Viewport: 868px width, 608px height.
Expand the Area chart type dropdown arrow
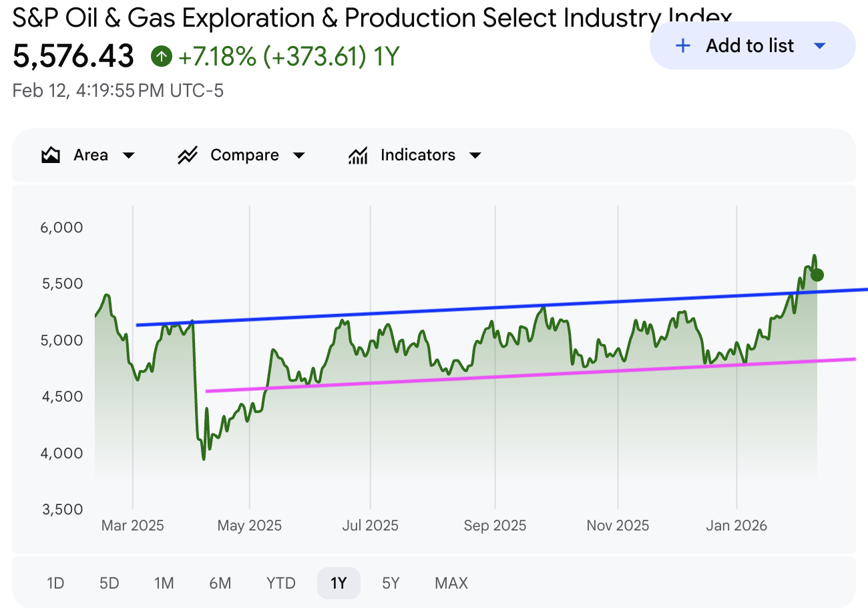(129, 156)
